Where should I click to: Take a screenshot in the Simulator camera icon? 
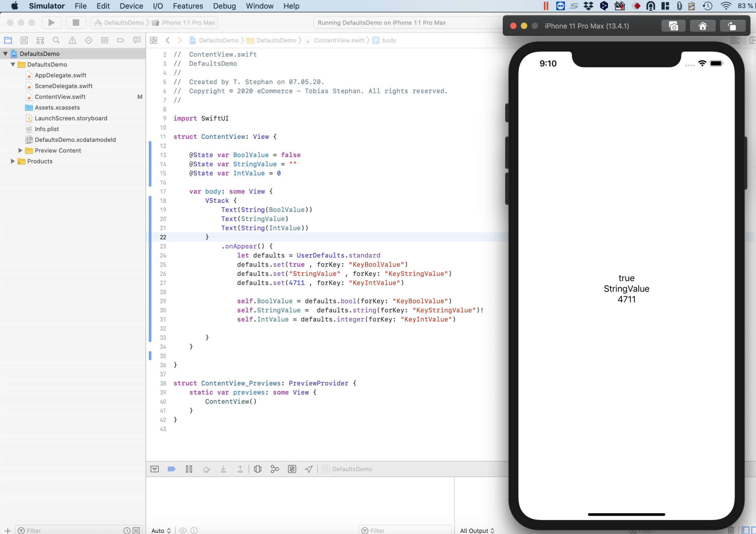(673, 25)
